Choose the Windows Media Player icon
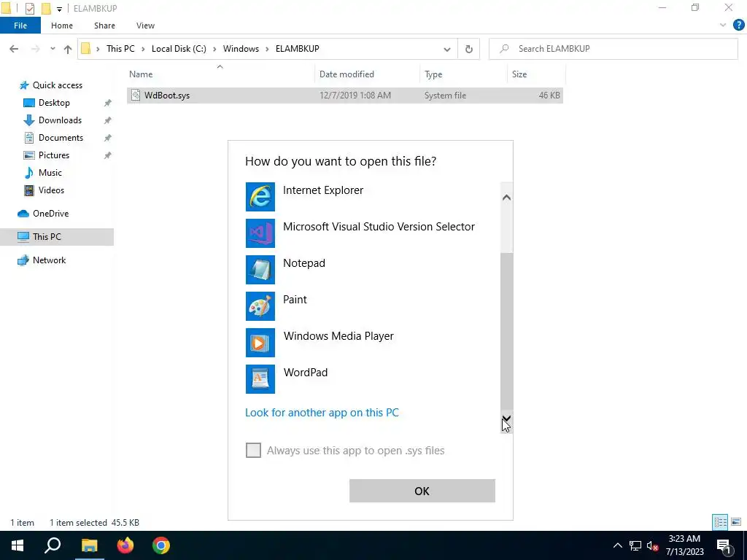This screenshot has height=560, width=747. (260, 343)
